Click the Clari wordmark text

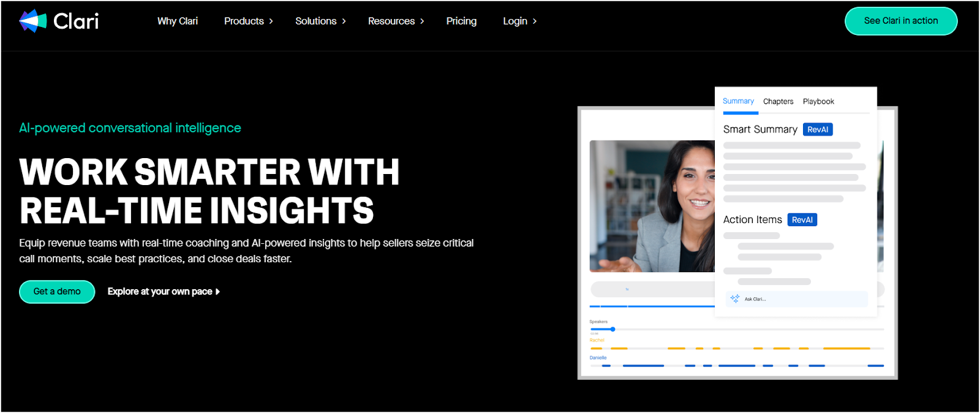[76, 21]
